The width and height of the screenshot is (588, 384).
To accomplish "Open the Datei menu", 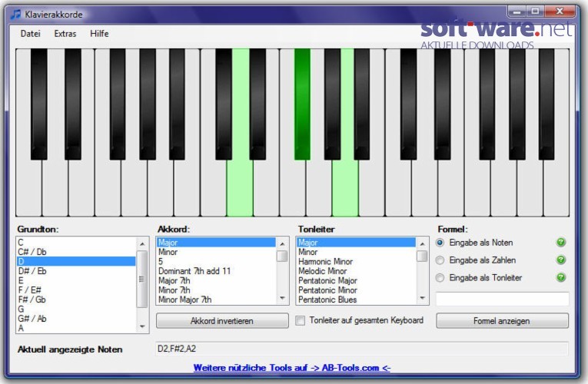I will pyautogui.click(x=31, y=34).
